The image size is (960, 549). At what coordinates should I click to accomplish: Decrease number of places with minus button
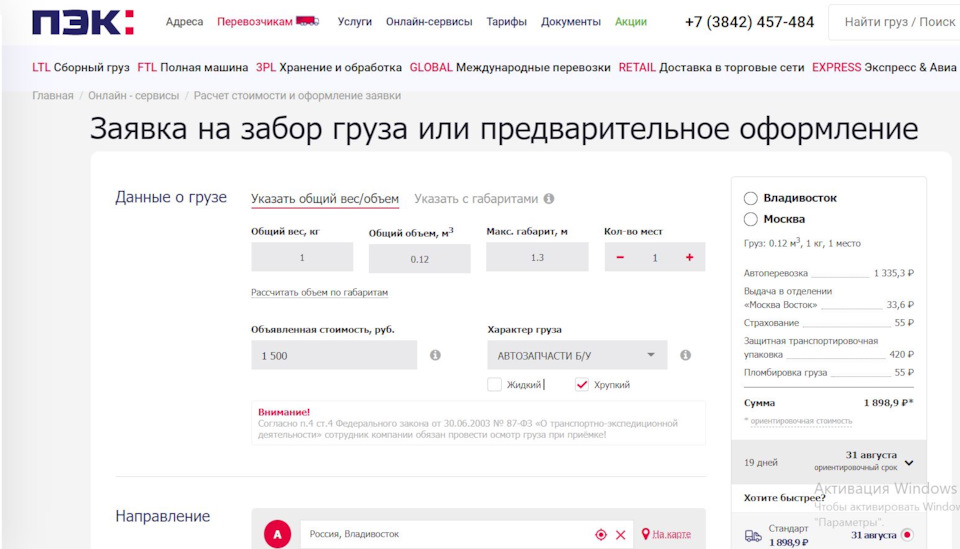(620, 257)
